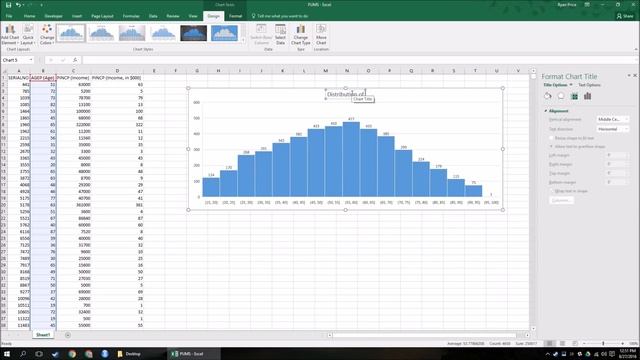The width and height of the screenshot is (640, 360).
Task: Toggle Resize shape to fit text checkbox
Action: [551, 138]
